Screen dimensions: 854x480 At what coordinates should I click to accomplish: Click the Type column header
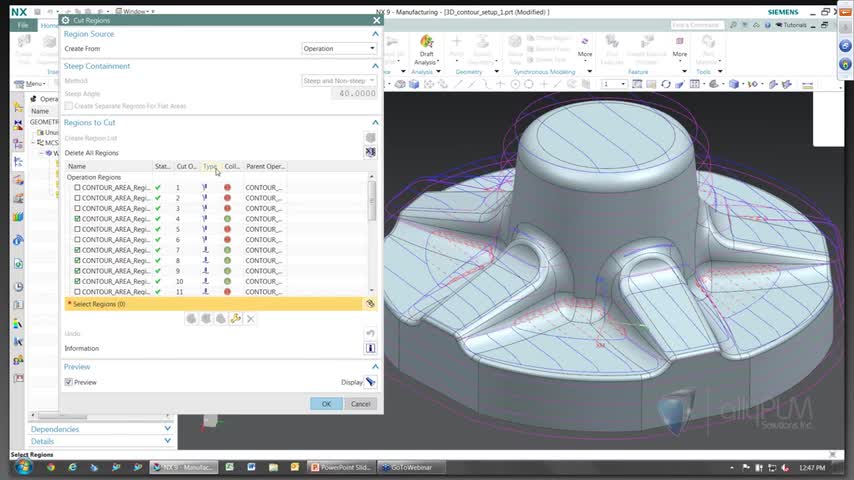210,166
